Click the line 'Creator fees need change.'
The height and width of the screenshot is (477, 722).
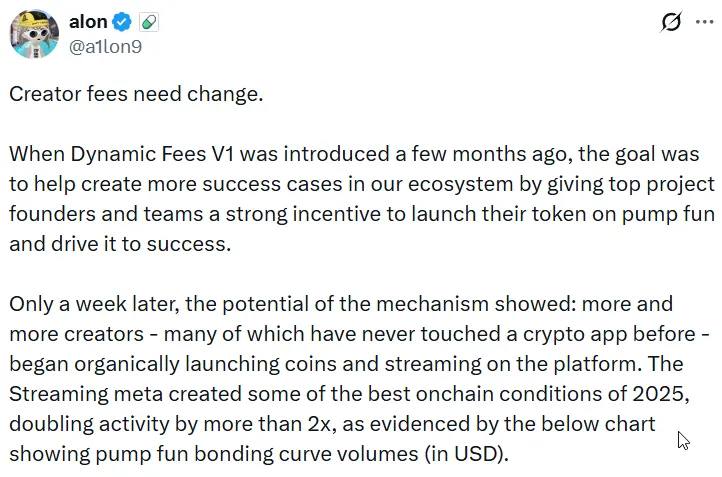click(x=136, y=95)
